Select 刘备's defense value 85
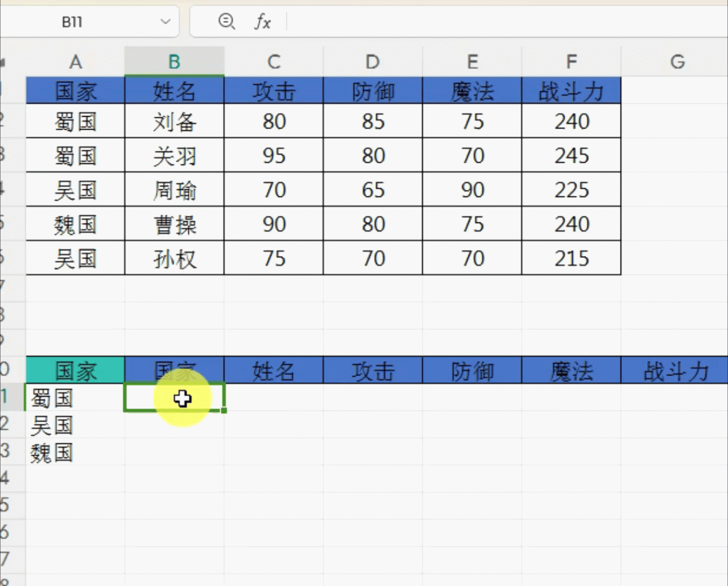 [x=373, y=121]
